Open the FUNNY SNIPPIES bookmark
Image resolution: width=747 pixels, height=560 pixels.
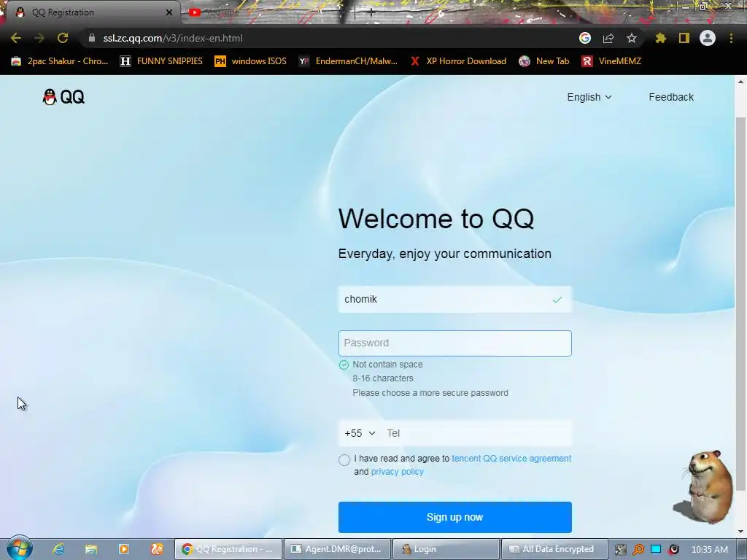161,61
